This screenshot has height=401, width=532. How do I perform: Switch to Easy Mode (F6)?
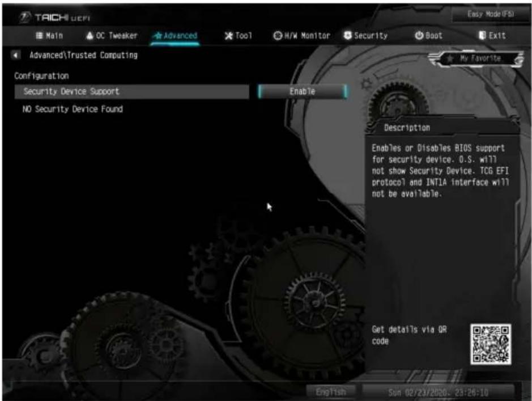click(x=490, y=14)
